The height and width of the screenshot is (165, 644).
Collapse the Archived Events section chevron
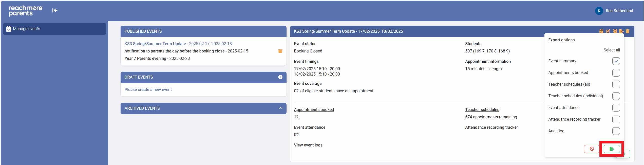click(280, 108)
